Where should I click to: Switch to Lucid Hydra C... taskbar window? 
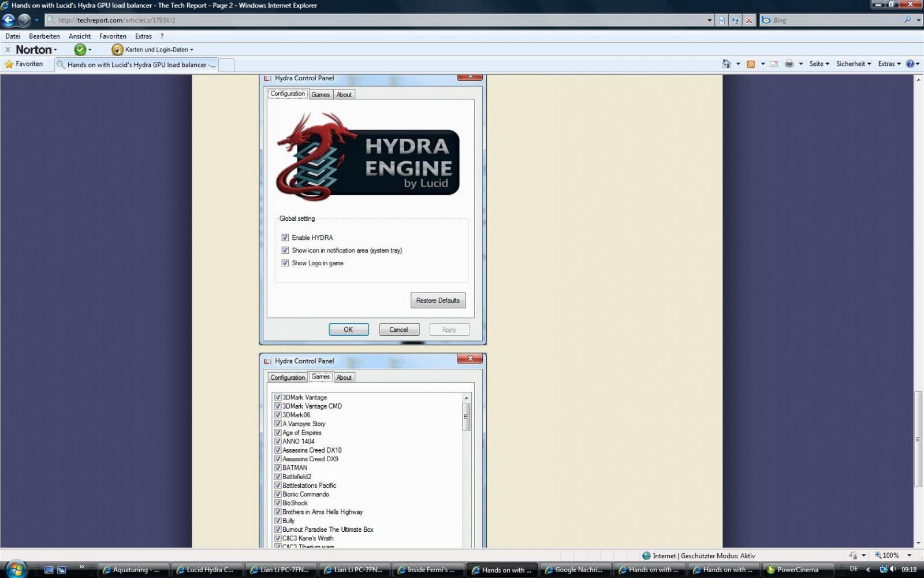(207, 570)
